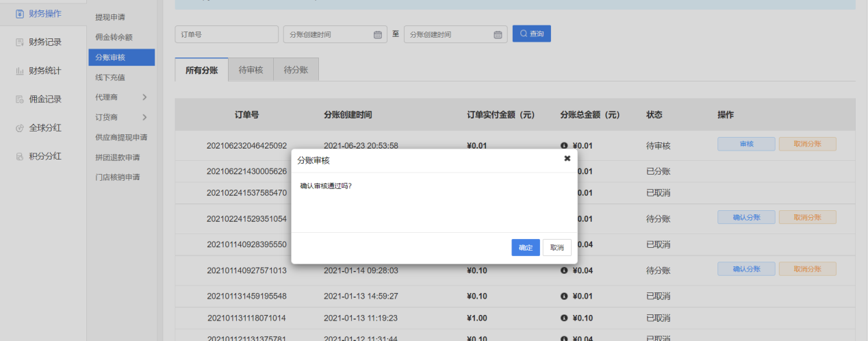868x341 pixels.
Task: Switch to the 待审核 tab
Action: 251,70
